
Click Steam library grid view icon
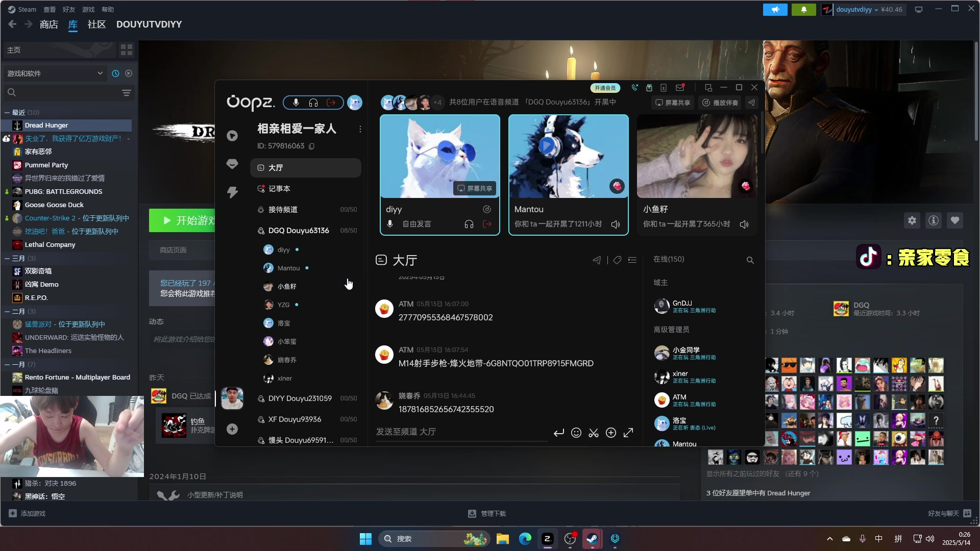126,50
